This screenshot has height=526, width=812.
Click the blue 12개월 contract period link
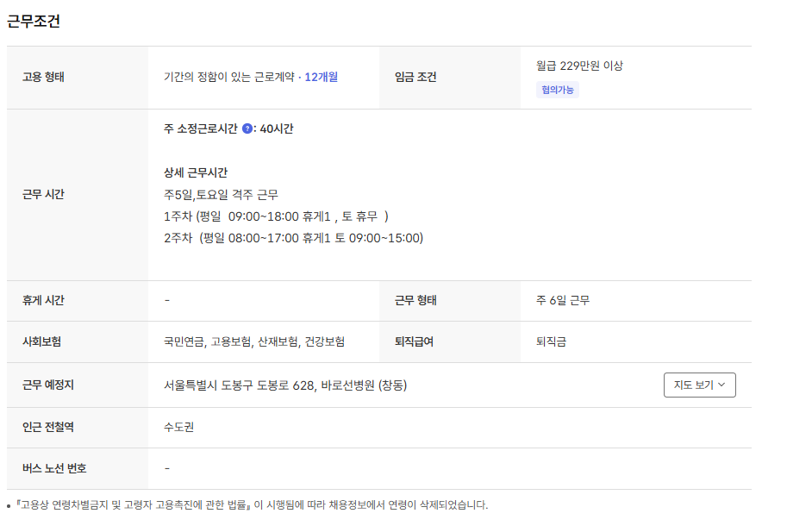[321, 77]
